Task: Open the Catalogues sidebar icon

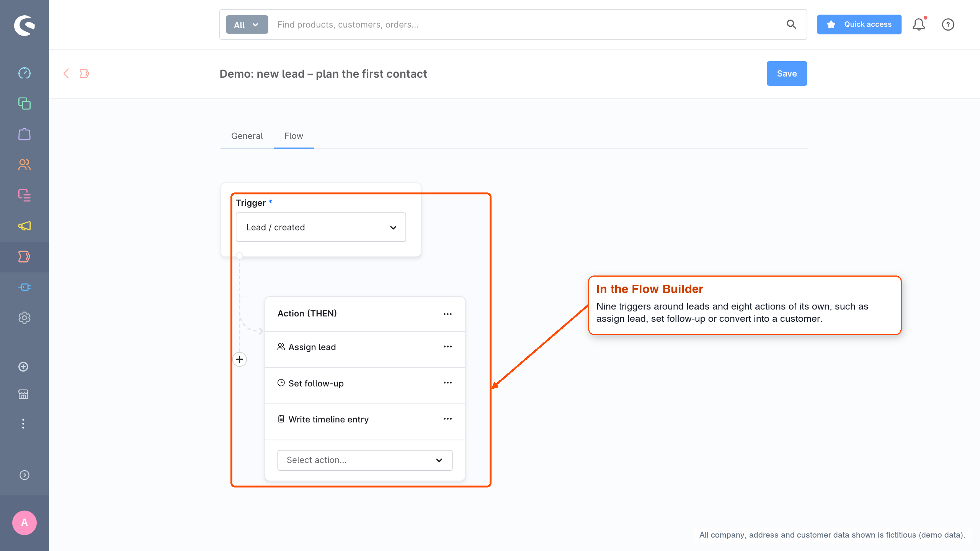Action: tap(24, 103)
